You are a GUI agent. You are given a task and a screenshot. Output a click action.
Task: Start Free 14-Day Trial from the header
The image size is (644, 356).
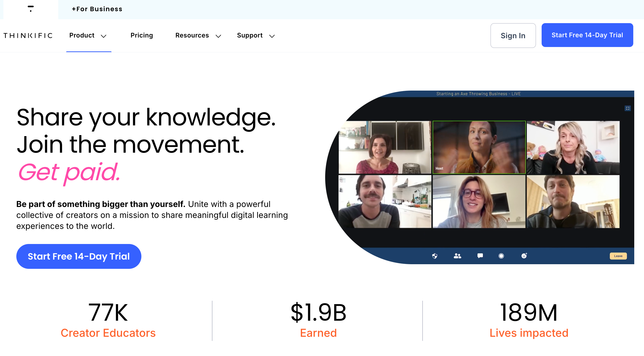click(587, 35)
